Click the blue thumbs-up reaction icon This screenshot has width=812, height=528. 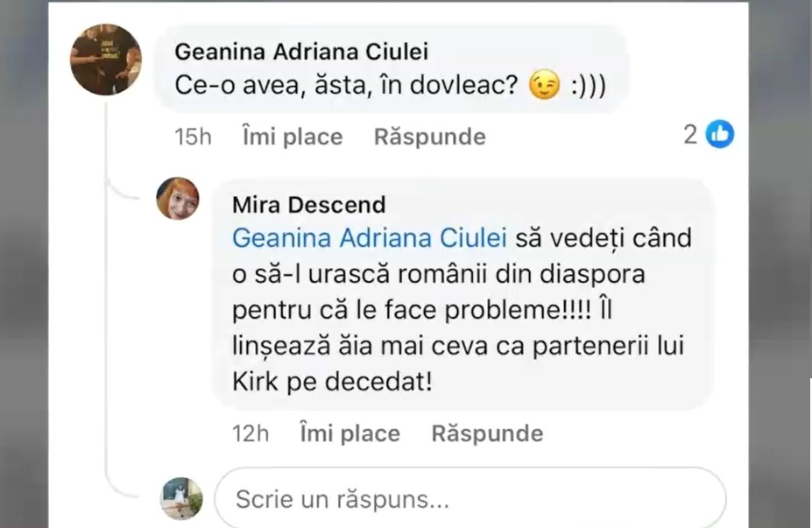[x=720, y=134]
